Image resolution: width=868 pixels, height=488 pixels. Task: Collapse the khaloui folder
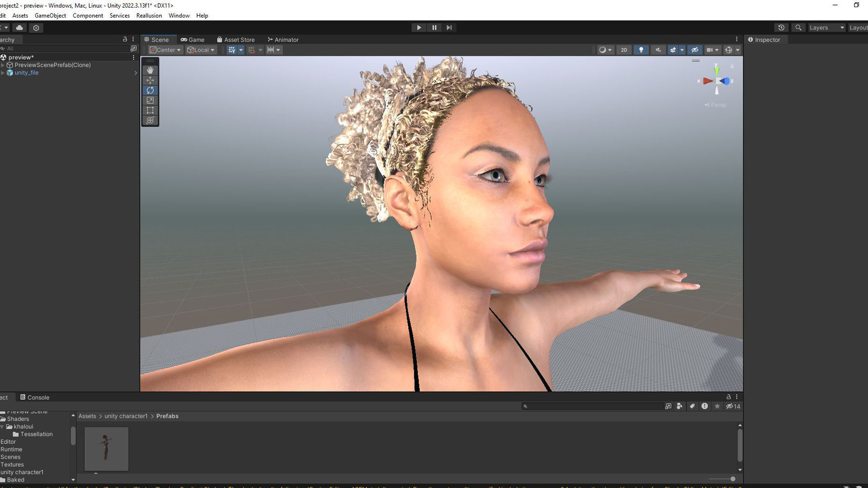pyautogui.click(x=3, y=427)
